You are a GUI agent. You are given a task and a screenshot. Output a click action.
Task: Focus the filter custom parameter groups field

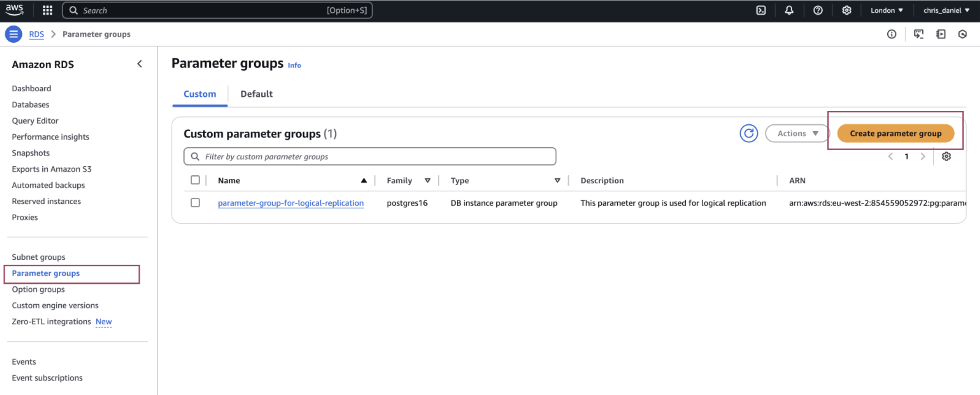370,157
